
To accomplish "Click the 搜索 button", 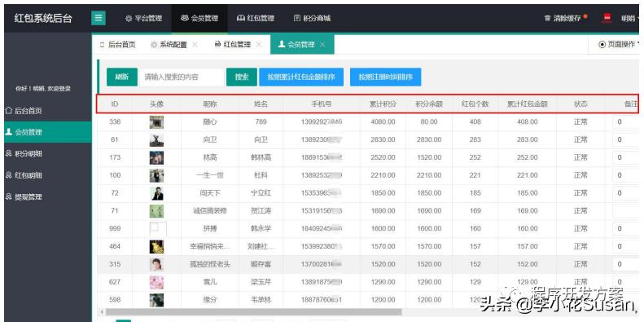I will click(x=242, y=77).
